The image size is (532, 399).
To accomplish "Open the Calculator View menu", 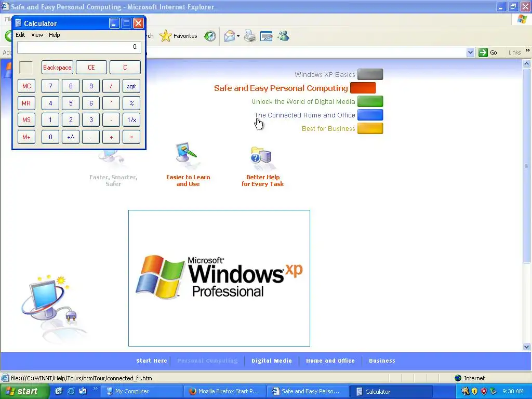I will click(x=37, y=35).
